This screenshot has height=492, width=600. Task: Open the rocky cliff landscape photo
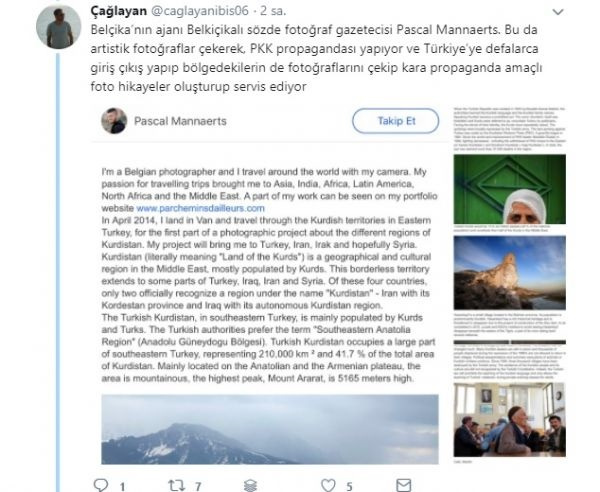(510, 273)
